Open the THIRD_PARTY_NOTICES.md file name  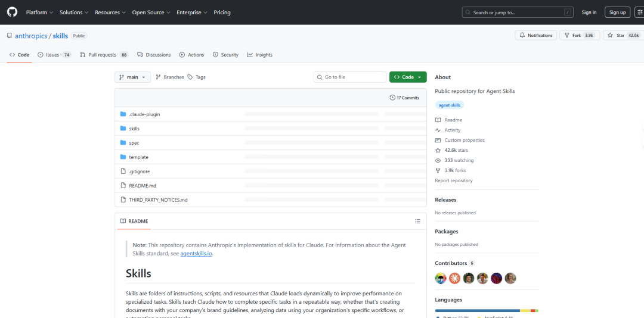tap(158, 200)
